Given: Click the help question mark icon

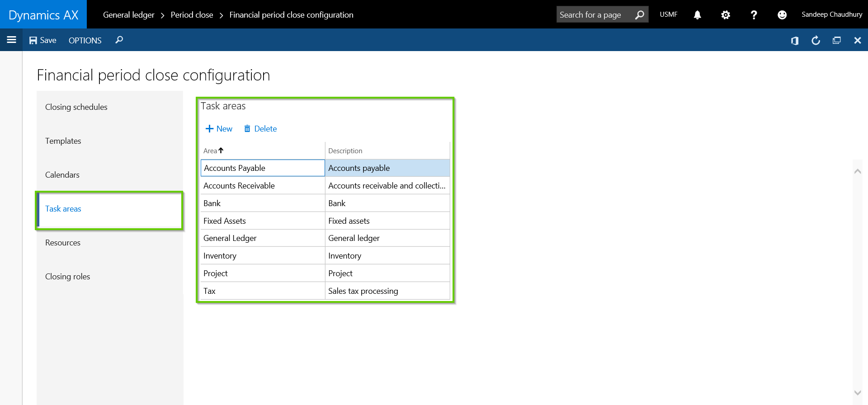Looking at the screenshot, I should point(753,15).
